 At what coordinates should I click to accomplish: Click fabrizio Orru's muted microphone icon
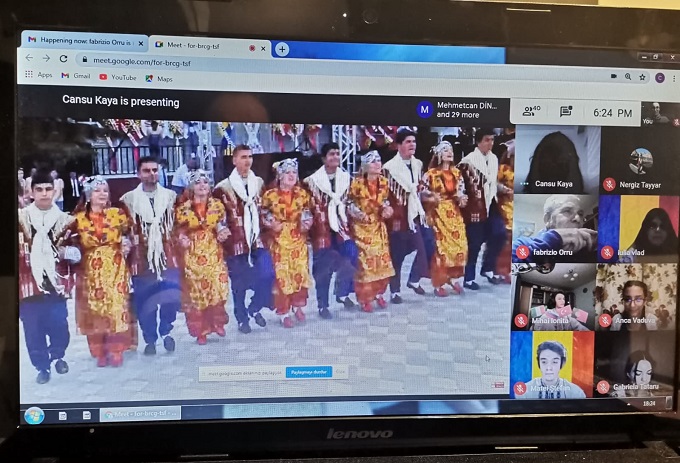(x=522, y=252)
